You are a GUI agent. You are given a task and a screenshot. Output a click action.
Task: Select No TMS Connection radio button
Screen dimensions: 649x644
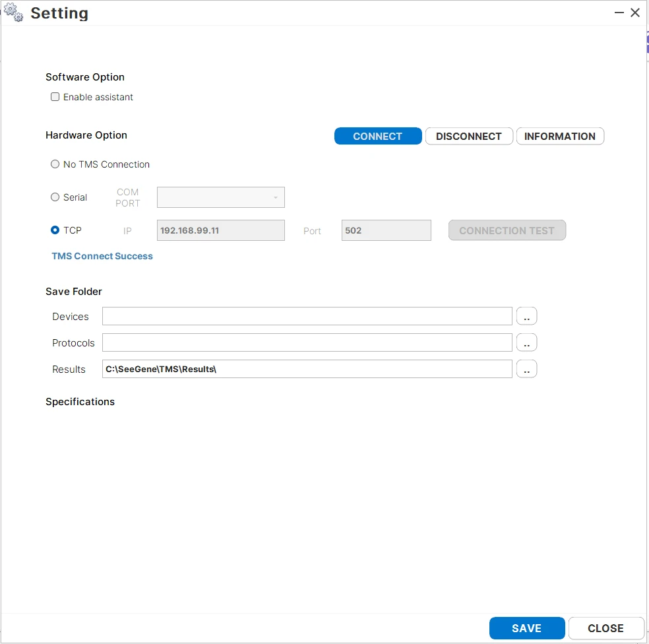(x=55, y=164)
